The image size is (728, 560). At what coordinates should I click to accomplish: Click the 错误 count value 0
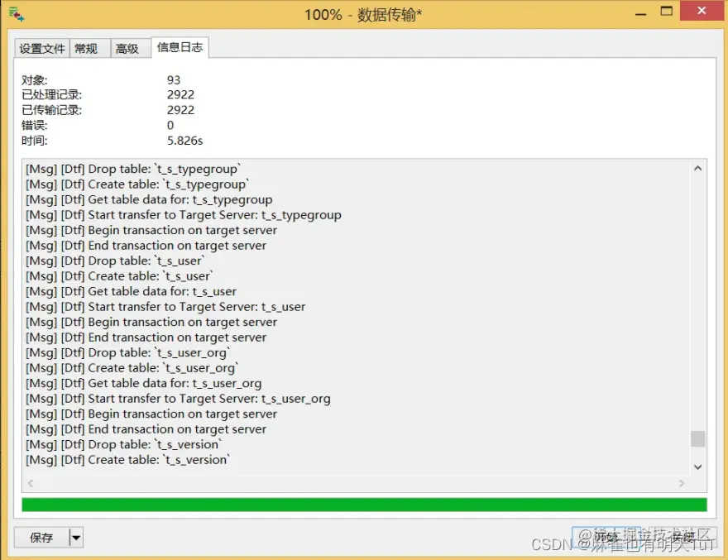pyautogui.click(x=170, y=126)
